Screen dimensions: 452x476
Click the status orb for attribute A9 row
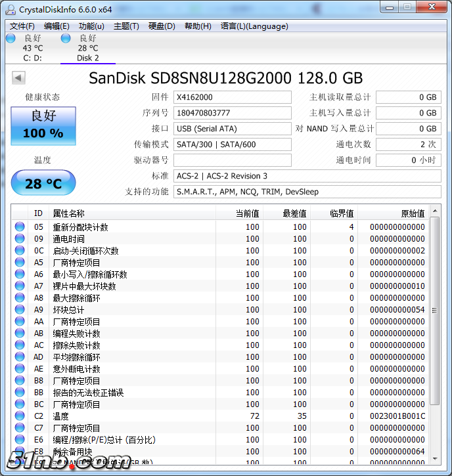(x=20, y=310)
